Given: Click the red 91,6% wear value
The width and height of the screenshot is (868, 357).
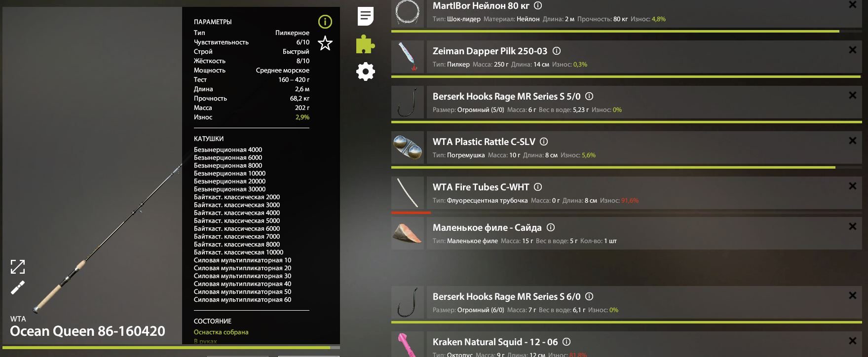Looking at the screenshot, I should [x=630, y=201].
